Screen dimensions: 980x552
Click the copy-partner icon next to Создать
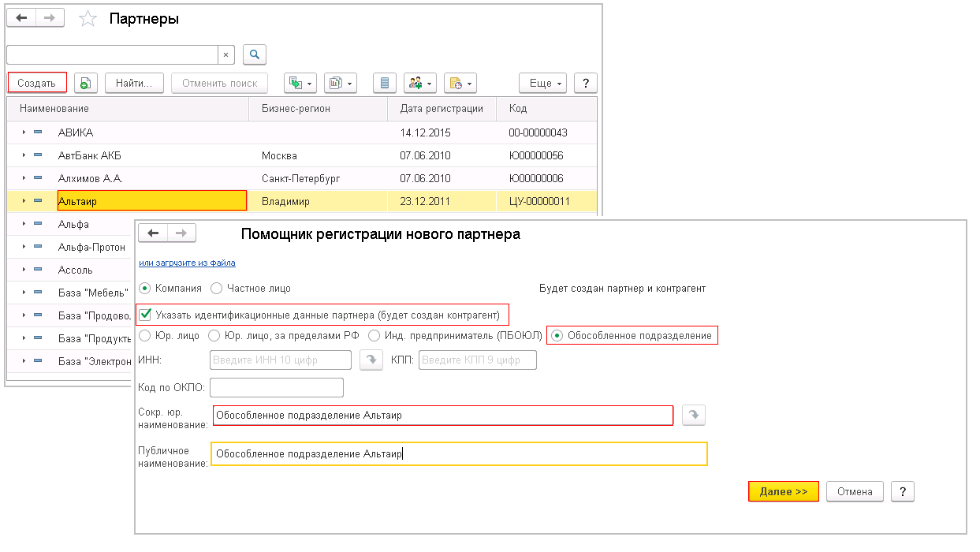tap(86, 83)
